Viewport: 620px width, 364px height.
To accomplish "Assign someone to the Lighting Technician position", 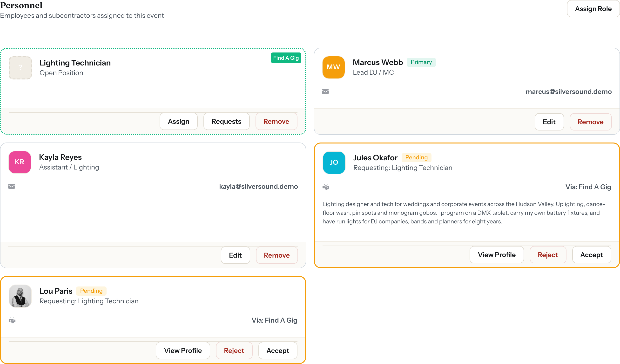I will click(x=179, y=121).
